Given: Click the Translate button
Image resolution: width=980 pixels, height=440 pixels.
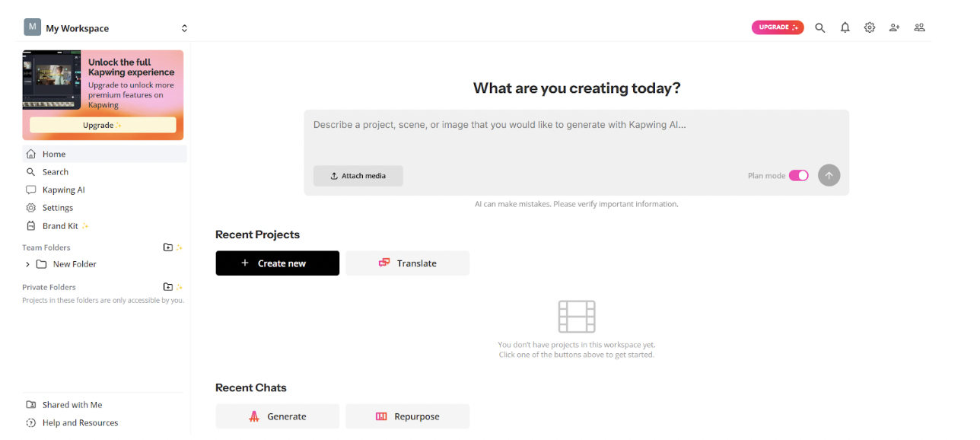Looking at the screenshot, I should pyautogui.click(x=408, y=263).
